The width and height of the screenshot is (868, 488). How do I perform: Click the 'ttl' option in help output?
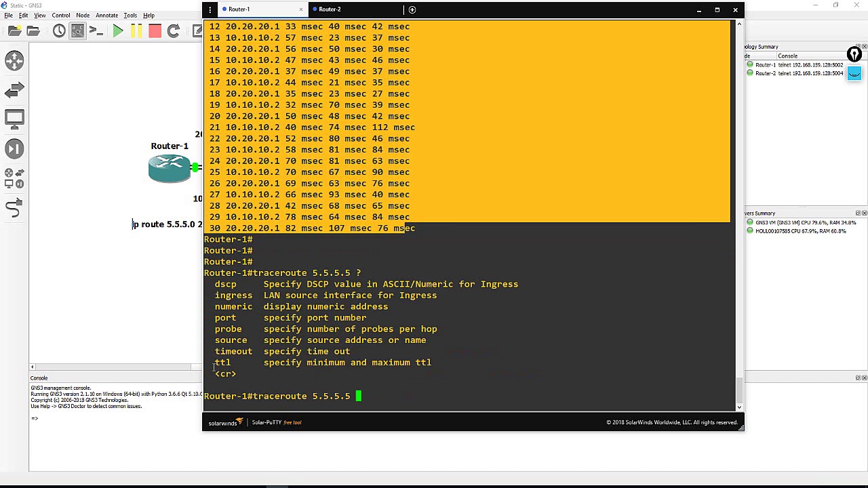point(223,363)
